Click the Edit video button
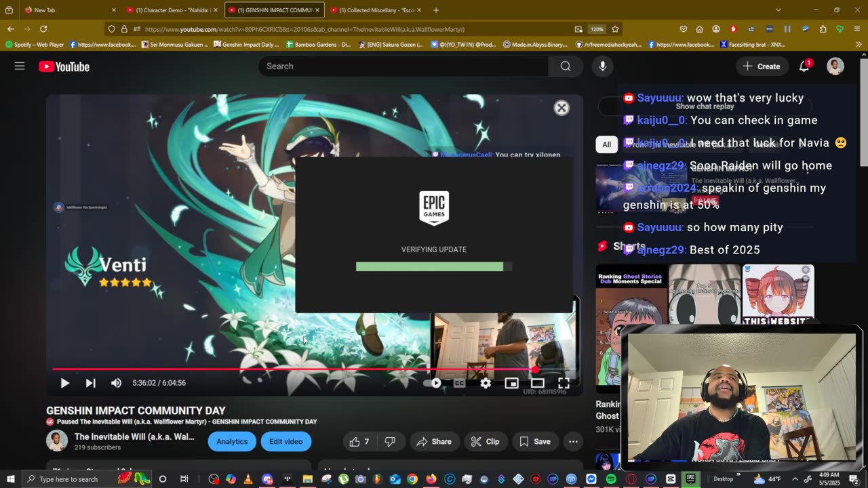Screen dimensions: 868x488 (286, 441)
